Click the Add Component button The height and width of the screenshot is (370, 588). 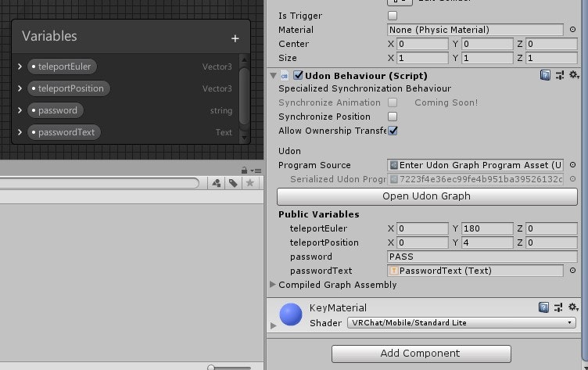point(421,354)
